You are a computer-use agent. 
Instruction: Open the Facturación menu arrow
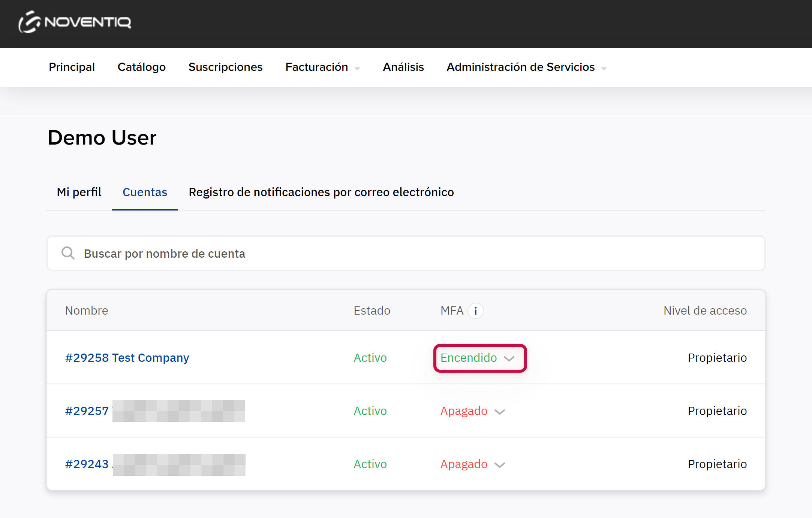coord(357,69)
